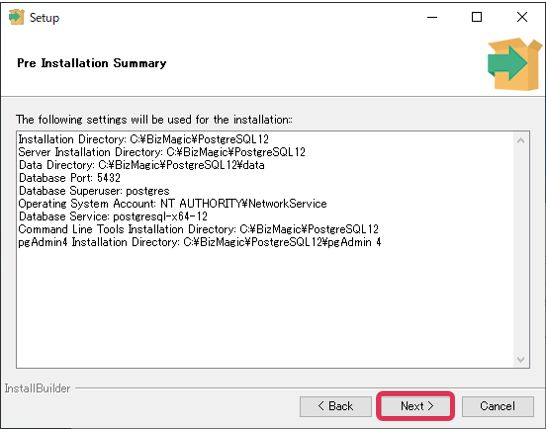Proceed by clicking the Next button
This screenshot has width=546, height=429.
tap(416, 406)
